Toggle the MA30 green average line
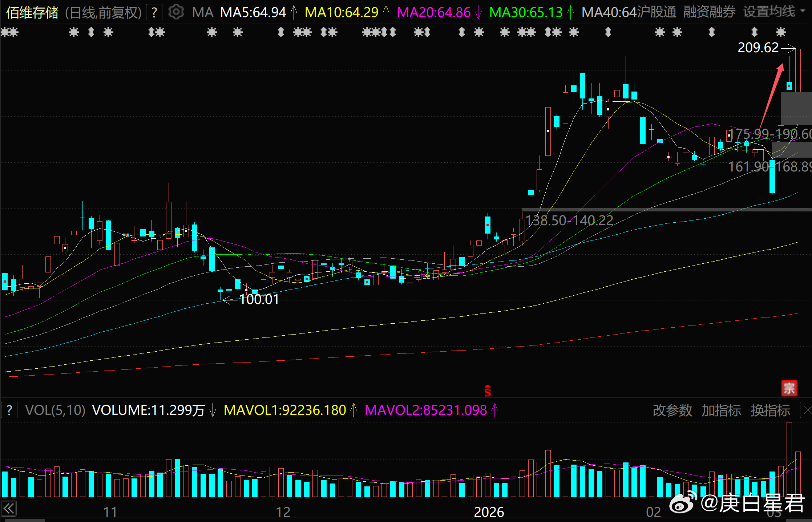Screen dimensions: 812x522 [526, 13]
